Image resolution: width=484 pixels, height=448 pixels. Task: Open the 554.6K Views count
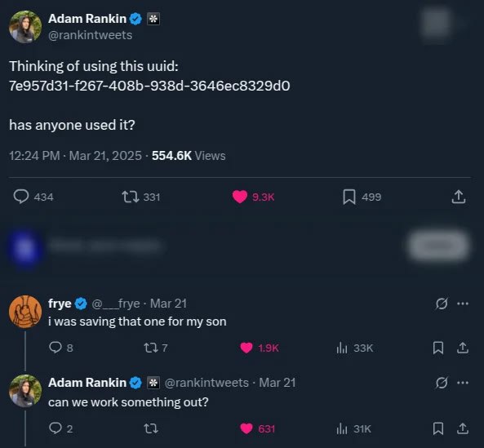tap(189, 156)
